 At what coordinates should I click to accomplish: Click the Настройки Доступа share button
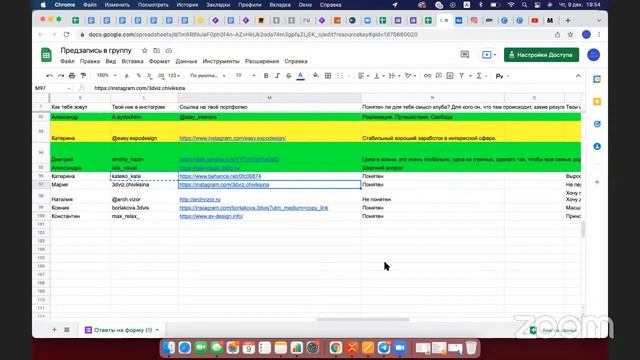541,55
